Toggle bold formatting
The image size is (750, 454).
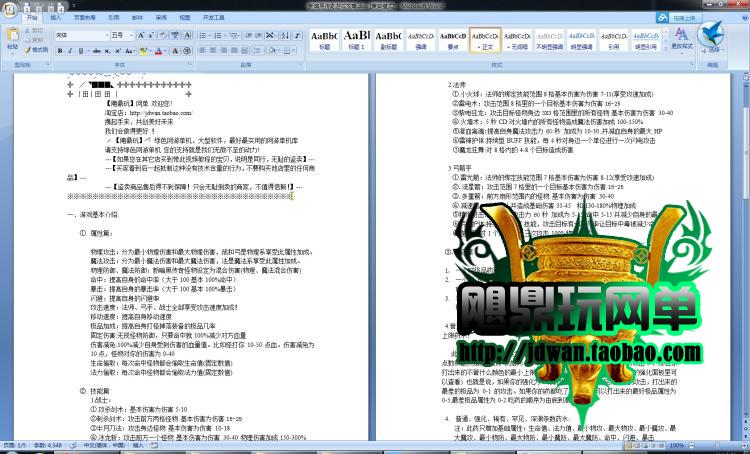59,49
